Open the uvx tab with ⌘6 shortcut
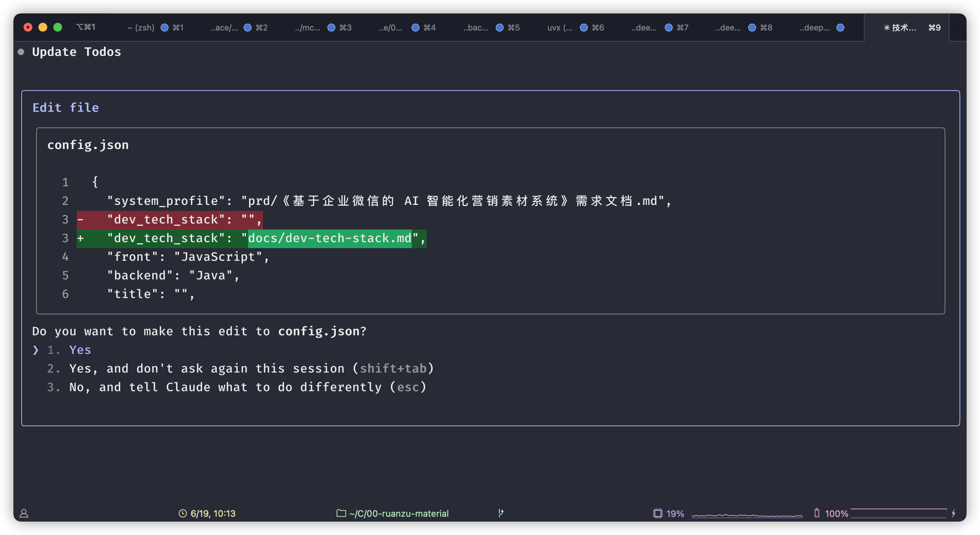 [x=559, y=28]
